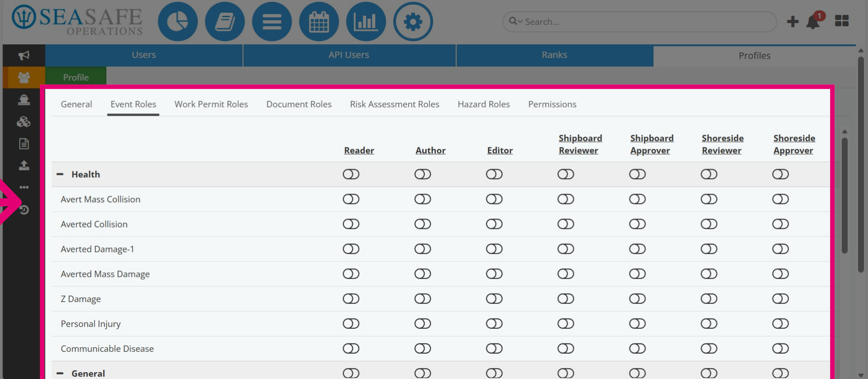Toggle Editor for Averted Collision

point(494,224)
